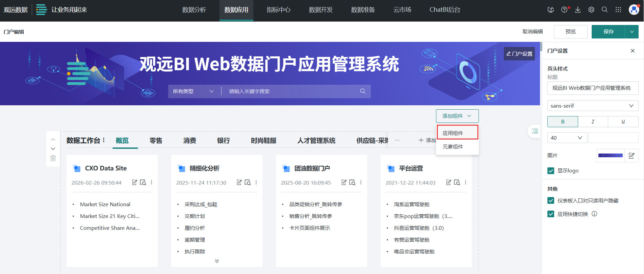Disable 应用快捷切换 checkbox
The image size is (644, 274).
[x=551, y=214]
